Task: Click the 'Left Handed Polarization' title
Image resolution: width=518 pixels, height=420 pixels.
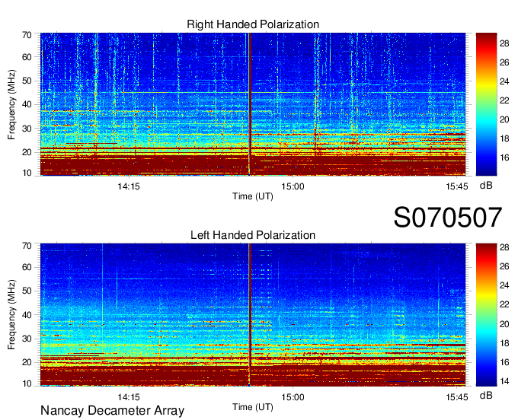Action: (253, 235)
